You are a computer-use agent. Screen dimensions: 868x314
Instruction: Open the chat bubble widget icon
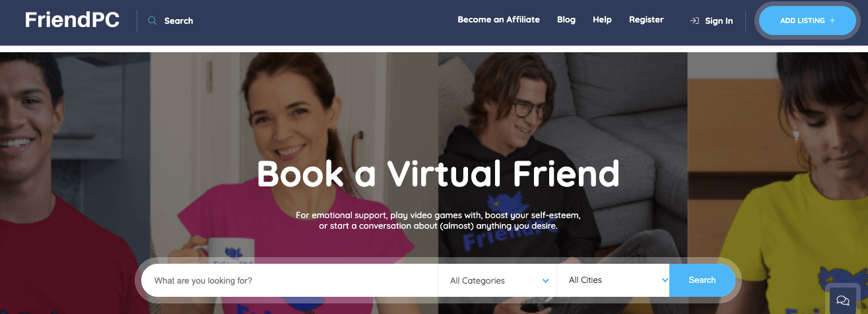[843, 300]
